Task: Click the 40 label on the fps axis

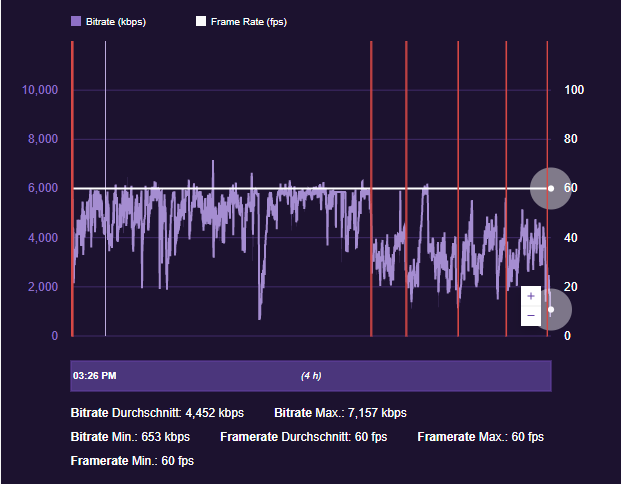Action: (x=571, y=238)
